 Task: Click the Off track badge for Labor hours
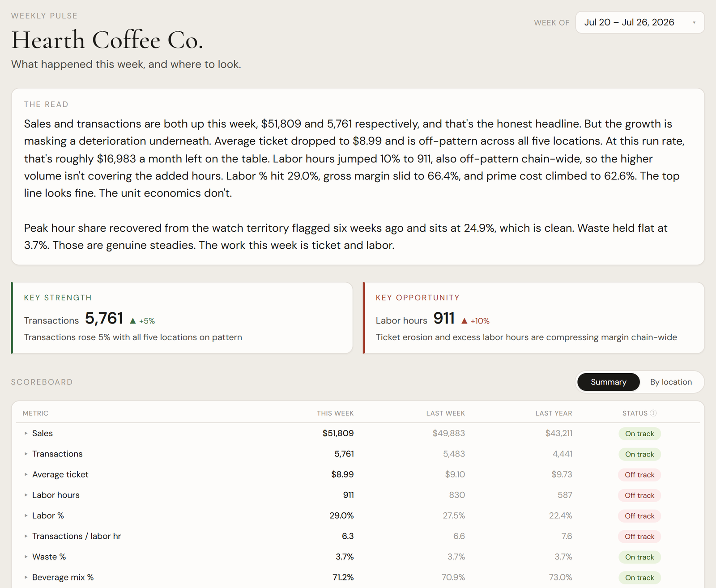coord(639,495)
